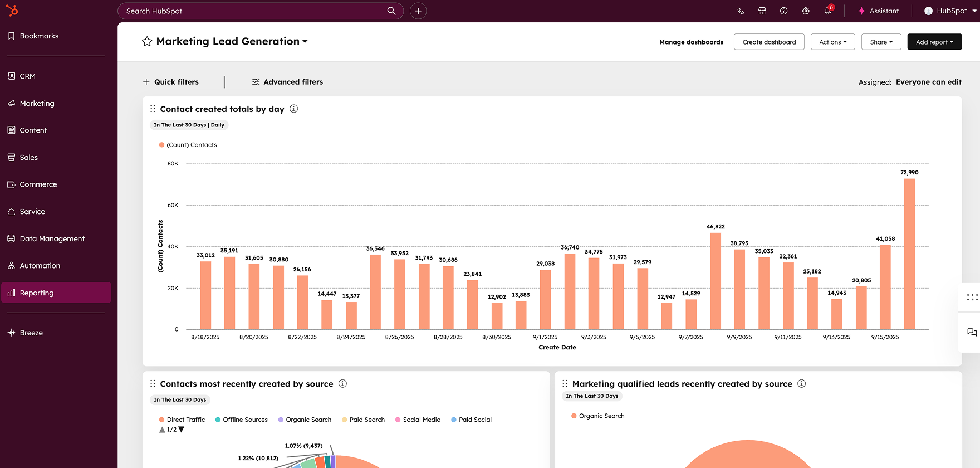
Task: Toggle Paid Search legend item
Action: coord(363,420)
